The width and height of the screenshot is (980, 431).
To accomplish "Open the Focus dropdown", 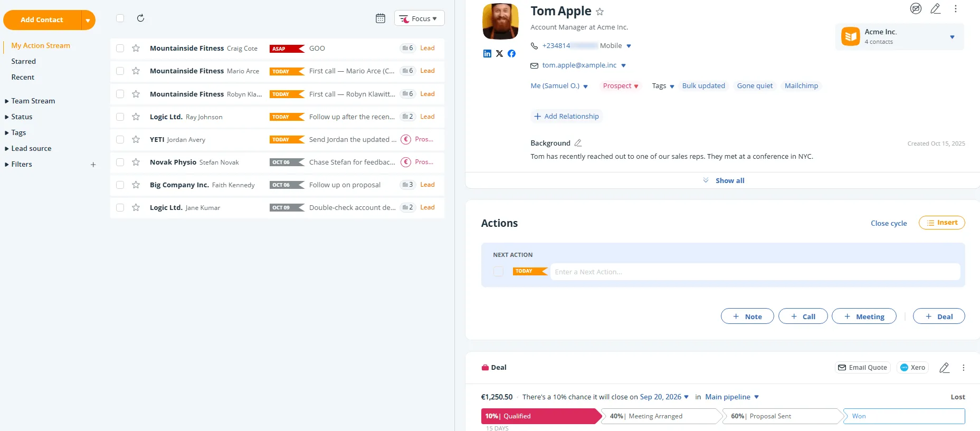I will (x=419, y=18).
